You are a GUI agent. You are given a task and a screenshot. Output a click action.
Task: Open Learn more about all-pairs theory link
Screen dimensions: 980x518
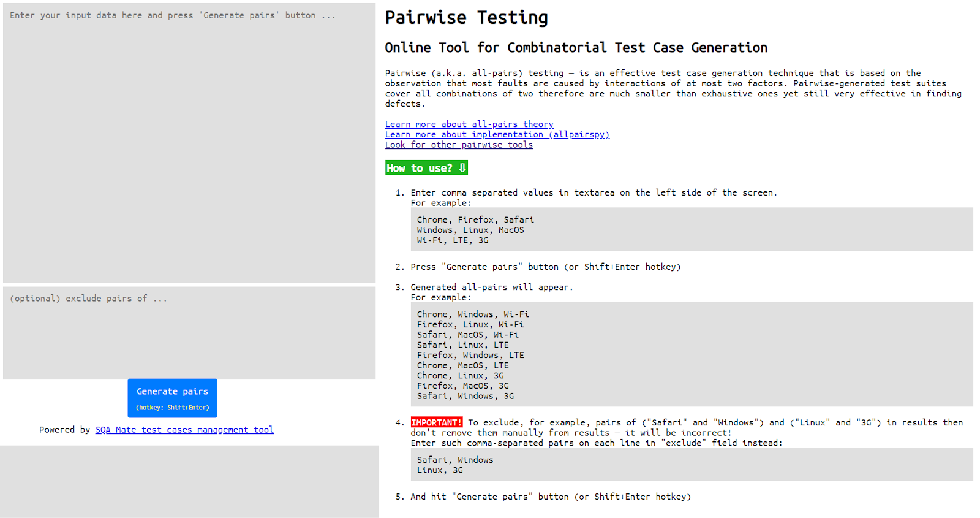click(x=469, y=124)
